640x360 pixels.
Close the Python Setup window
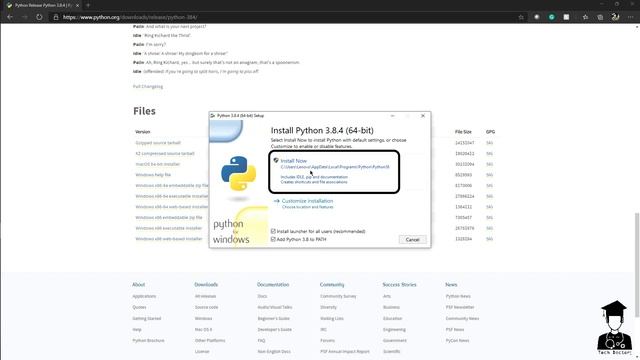[x=423, y=116]
